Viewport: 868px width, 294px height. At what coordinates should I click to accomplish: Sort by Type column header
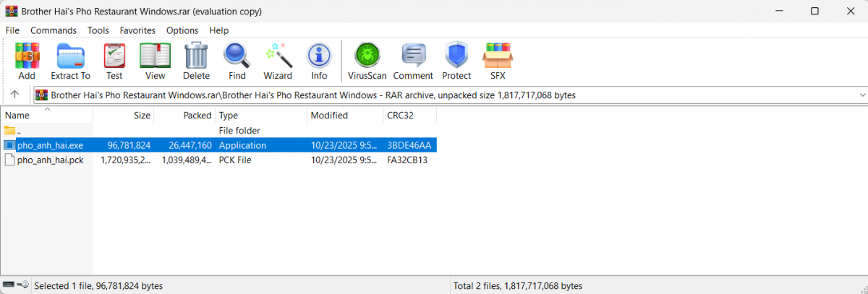point(262,116)
